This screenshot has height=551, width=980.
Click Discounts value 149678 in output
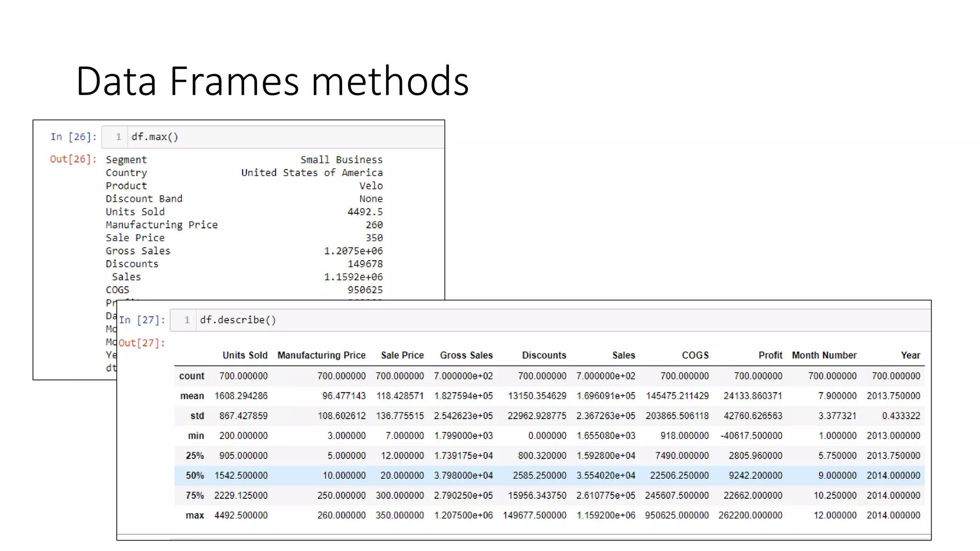[365, 264]
